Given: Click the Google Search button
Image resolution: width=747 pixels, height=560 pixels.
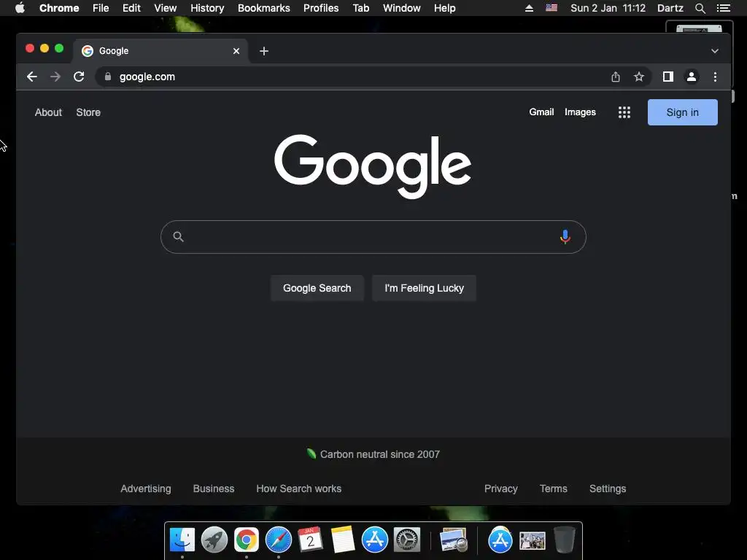Looking at the screenshot, I should [317, 288].
